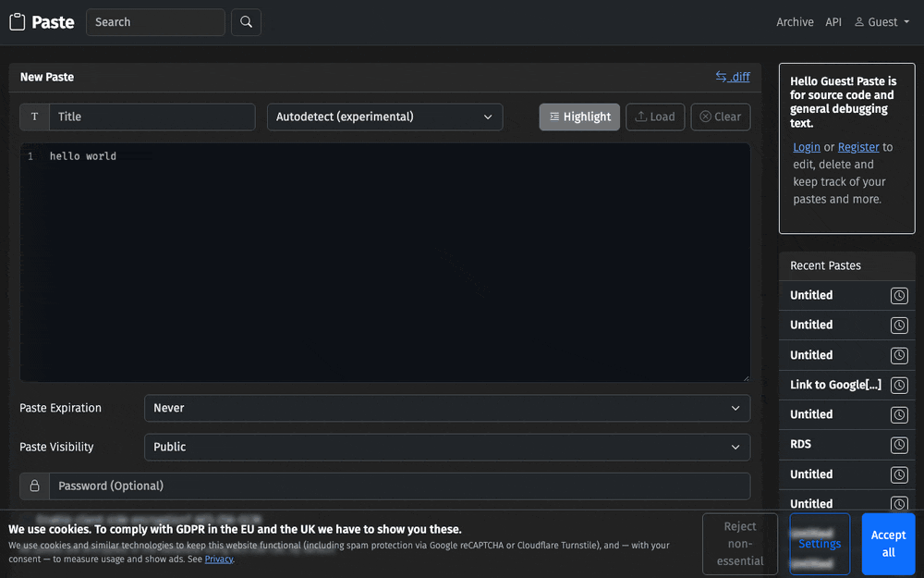Open the Paste Visibility dropdown set to Public
924x578 pixels.
(446, 447)
